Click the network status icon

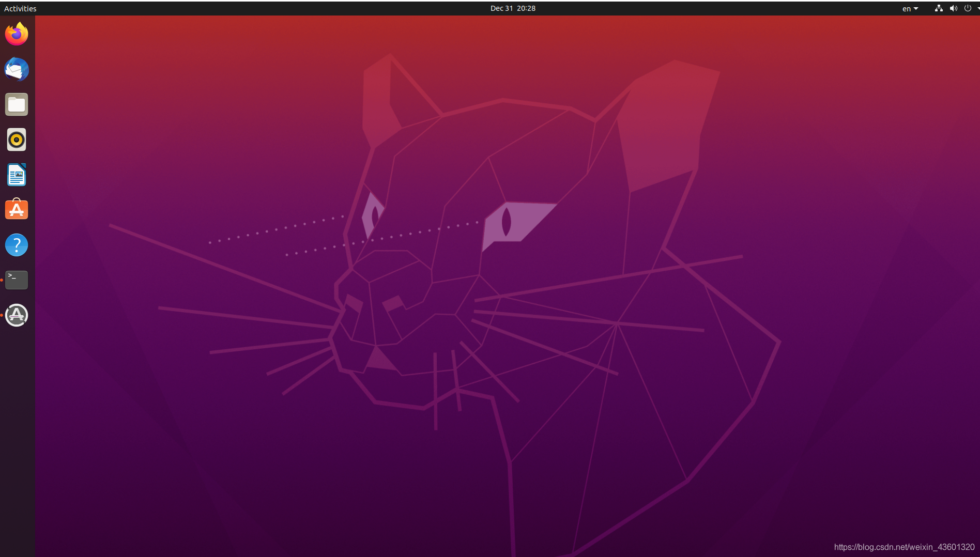pyautogui.click(x=939, y=8)
